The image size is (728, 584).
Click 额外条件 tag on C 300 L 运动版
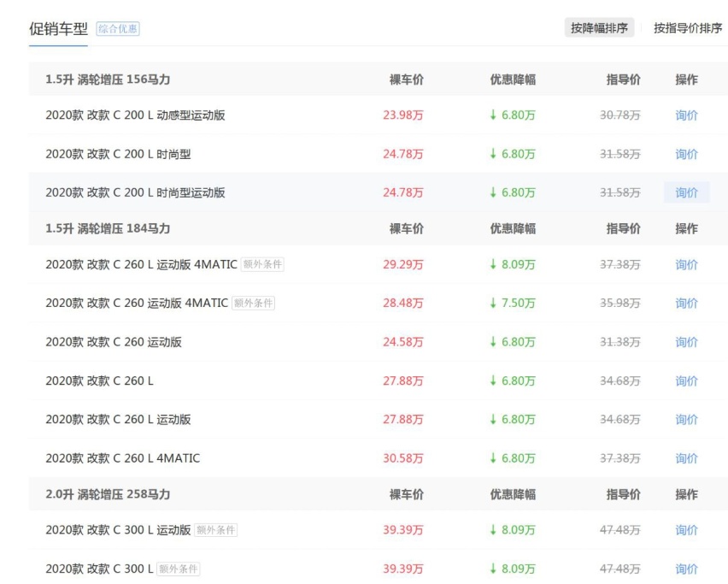tap(216, 529)
